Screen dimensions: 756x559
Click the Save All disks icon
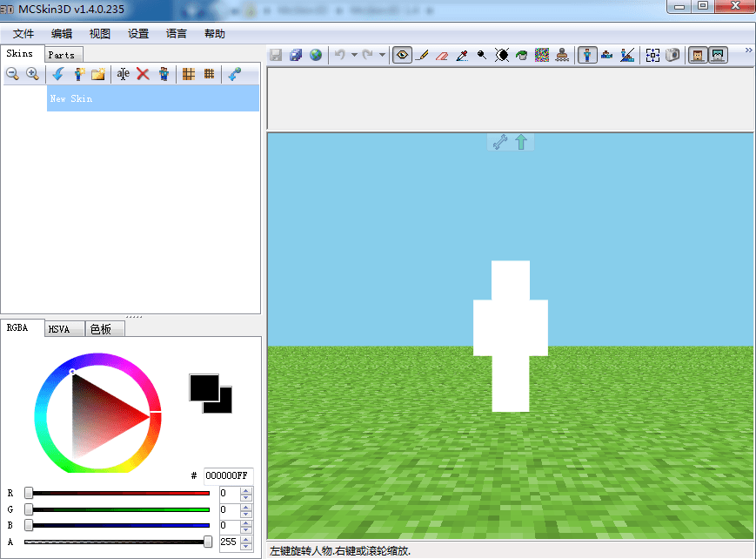click(296, 55)
